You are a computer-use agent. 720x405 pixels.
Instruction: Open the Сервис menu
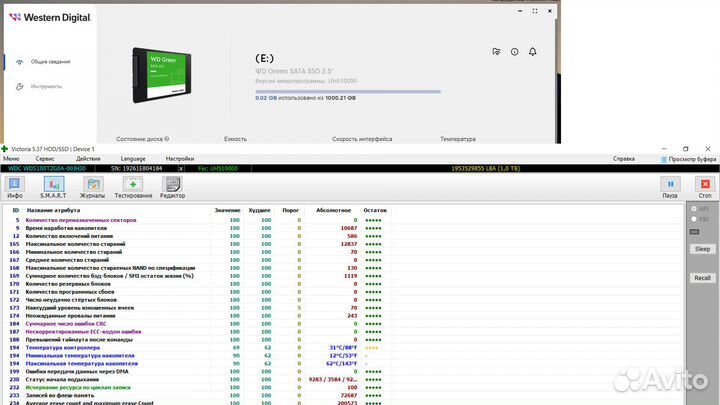click(x=45, y=158)
